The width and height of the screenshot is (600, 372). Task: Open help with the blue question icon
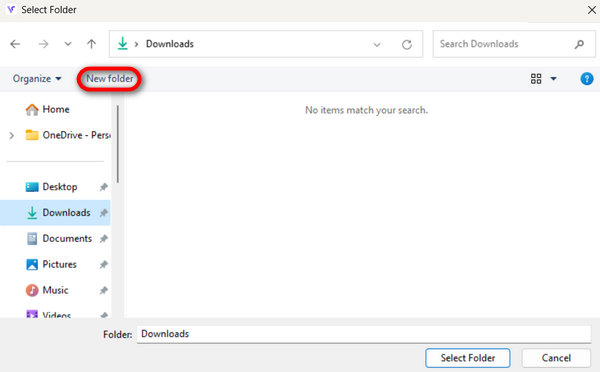pyautogui.click(x=587, y=79)
